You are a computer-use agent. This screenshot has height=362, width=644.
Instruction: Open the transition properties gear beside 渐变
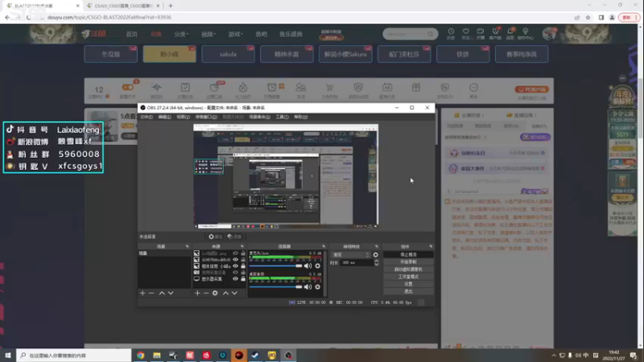click(375, 255)
